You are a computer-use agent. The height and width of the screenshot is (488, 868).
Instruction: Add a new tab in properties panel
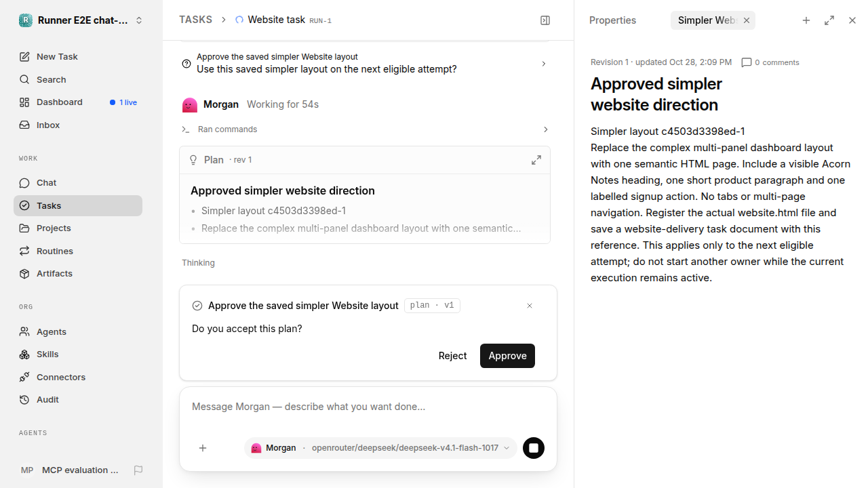(806, 20)
